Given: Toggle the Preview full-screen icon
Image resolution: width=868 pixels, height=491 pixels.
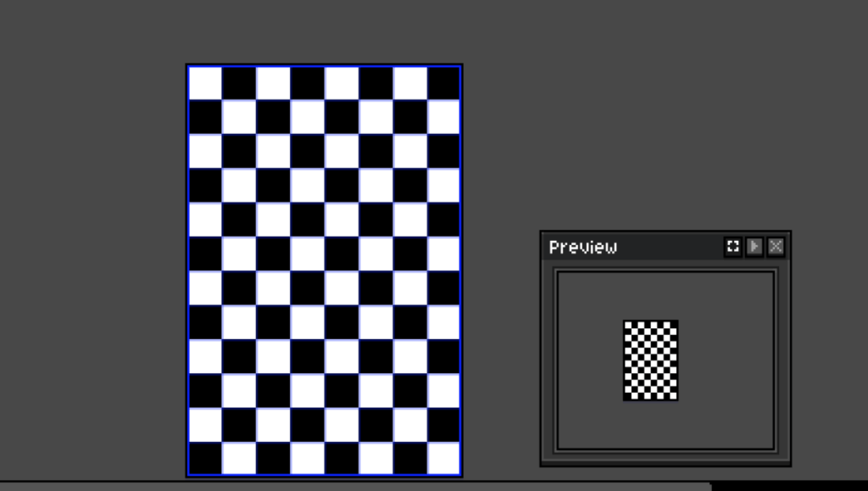Looking at the screenshot, I should coord(733,247).
